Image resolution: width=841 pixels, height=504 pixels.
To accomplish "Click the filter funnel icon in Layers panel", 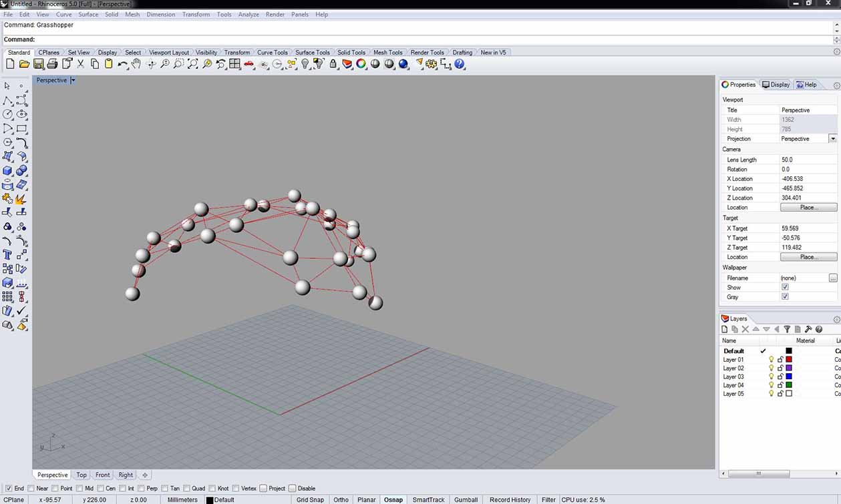I will point(787,329).
